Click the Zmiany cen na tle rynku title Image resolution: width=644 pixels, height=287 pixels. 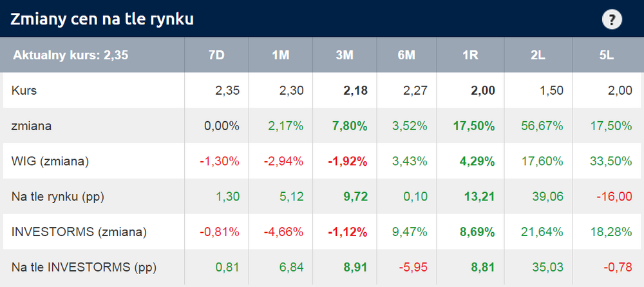pyautogui.click(x=102, y=19)
